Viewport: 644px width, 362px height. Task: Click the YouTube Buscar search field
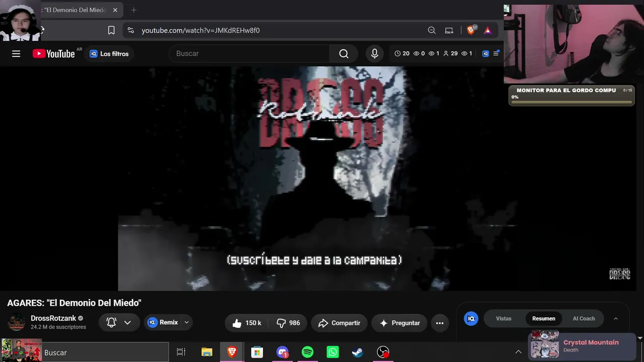point(250,54)
